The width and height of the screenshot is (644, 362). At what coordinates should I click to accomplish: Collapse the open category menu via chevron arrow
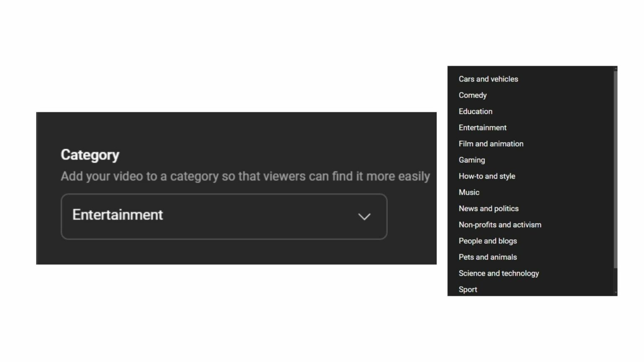[364, 217]
